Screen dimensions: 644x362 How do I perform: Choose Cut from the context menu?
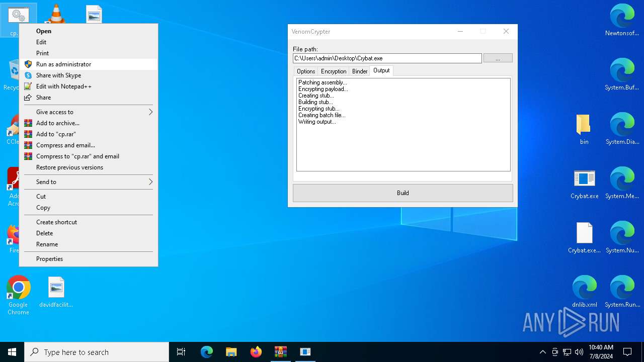click(x=89, y=197)
